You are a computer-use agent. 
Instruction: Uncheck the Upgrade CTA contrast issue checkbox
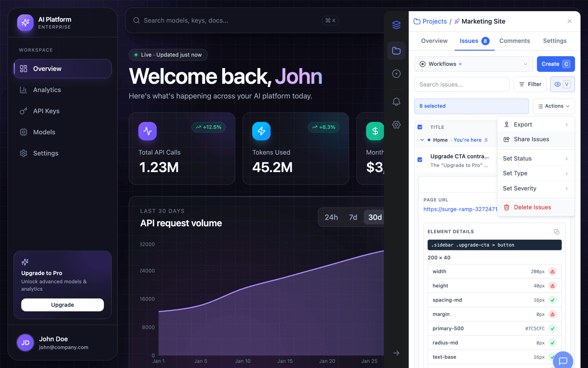pyautogui.click(x=420, y=160)
